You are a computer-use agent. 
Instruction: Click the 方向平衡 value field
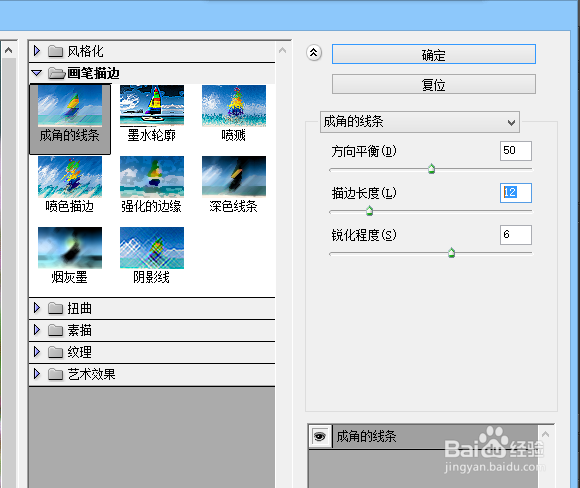click(x=516, y=151)
